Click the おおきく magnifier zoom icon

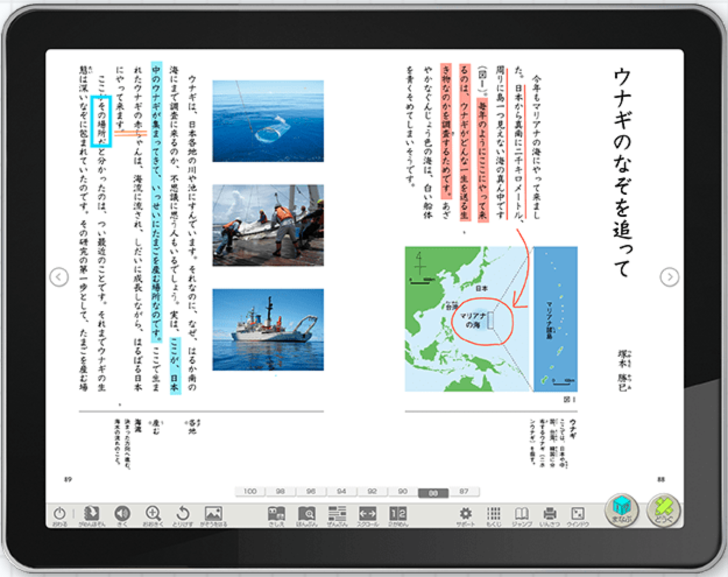point(153,513)
